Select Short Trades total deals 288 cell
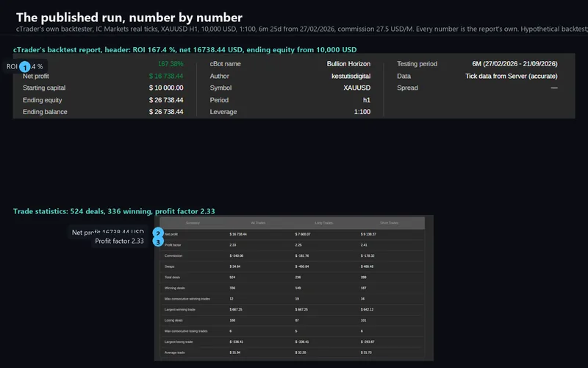Viewport: 588px width, 368px height. 364,277
